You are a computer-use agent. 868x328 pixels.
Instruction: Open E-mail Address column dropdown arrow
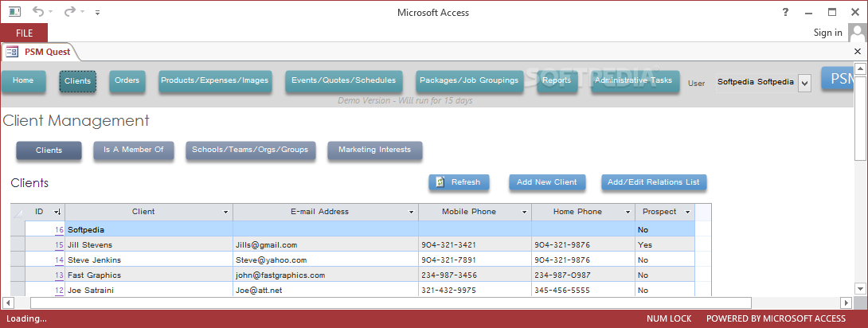[411, 212]
